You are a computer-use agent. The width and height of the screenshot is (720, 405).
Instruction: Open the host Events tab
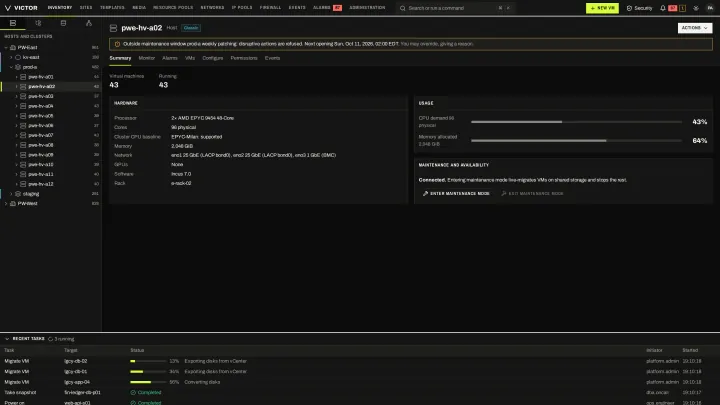coord(272,58)
